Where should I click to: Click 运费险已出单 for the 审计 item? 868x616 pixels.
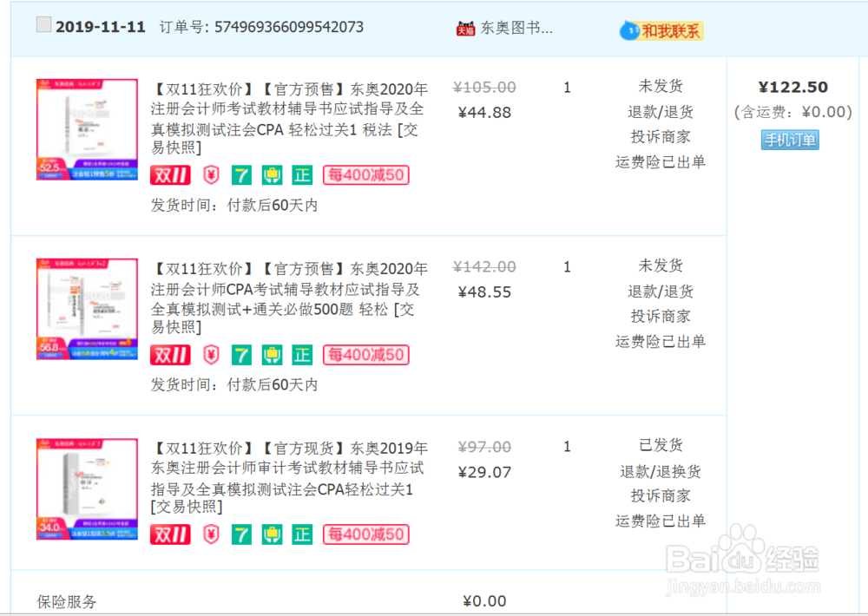[661, 521]
